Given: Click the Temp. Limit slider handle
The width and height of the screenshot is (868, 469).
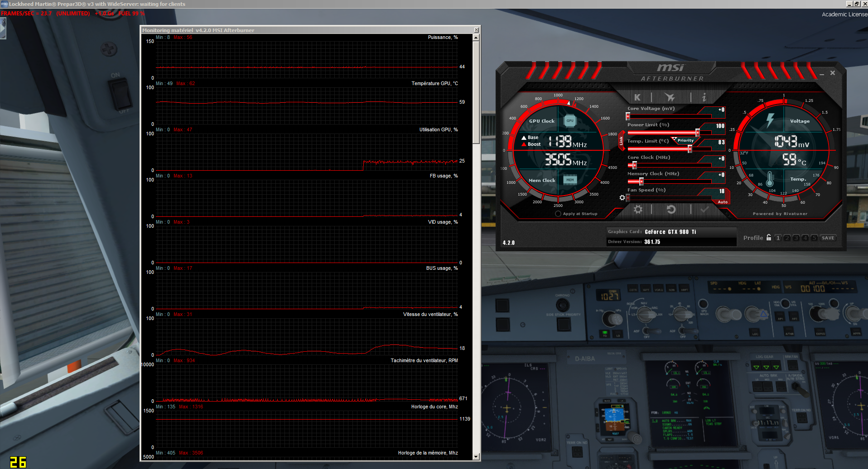Looking at the screenshot, I should pos(690,149).
